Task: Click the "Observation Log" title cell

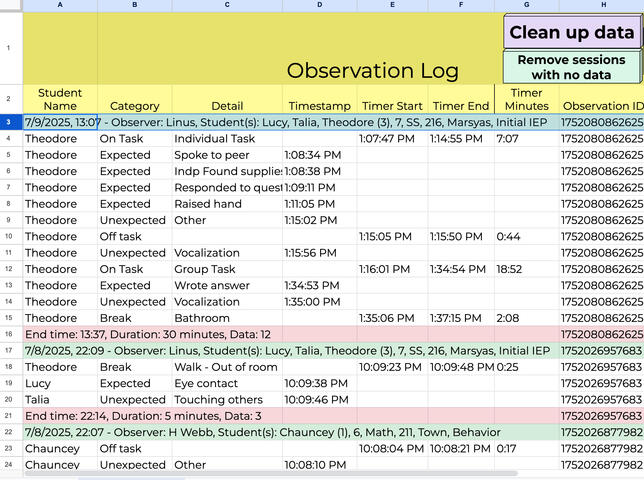Action: tap(372, 71)
